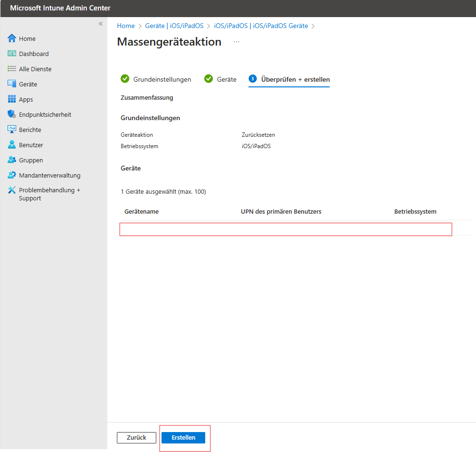Click the Geräteaktion label
Image resolution: width=476 pixels, height=452 pixels.
tap(137, 135)
